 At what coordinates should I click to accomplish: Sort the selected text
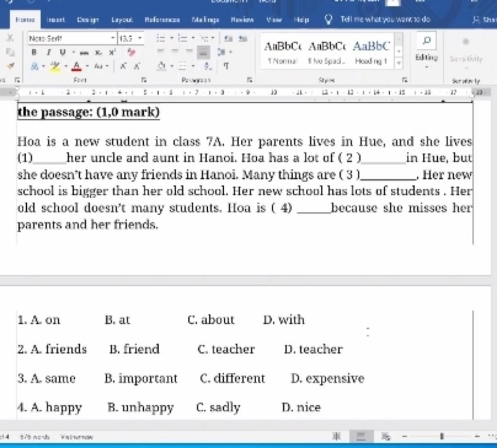[x=208, y=66]
